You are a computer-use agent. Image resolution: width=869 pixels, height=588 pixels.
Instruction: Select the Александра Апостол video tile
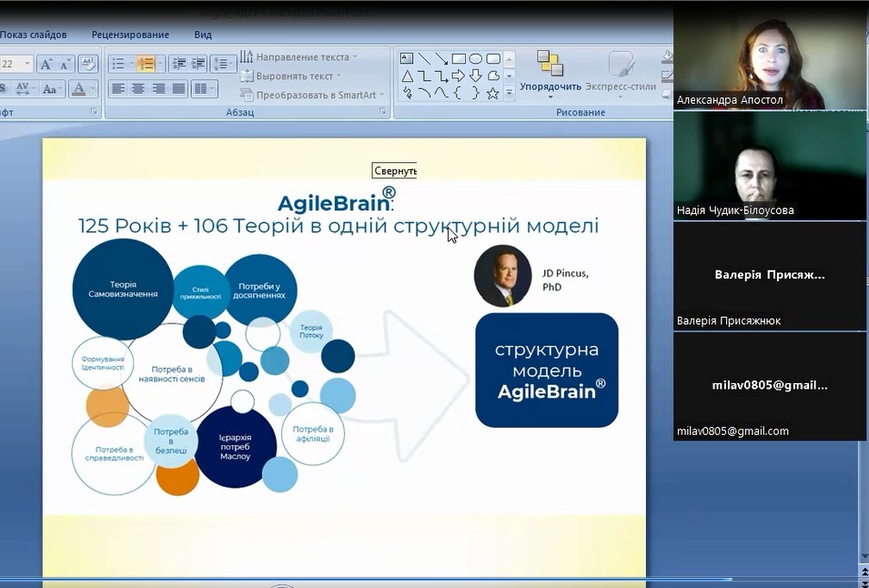pos(770,56)
